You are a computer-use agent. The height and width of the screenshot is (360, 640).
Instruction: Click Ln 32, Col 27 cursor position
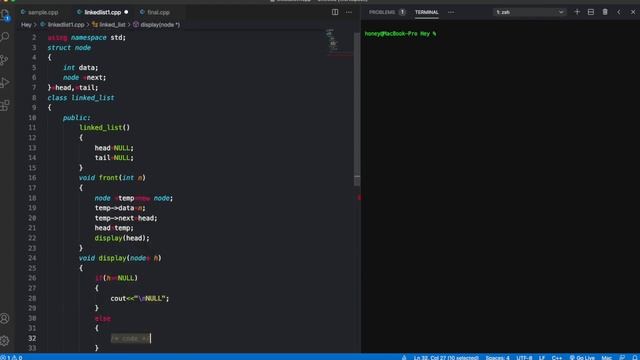tap(446, 357)
